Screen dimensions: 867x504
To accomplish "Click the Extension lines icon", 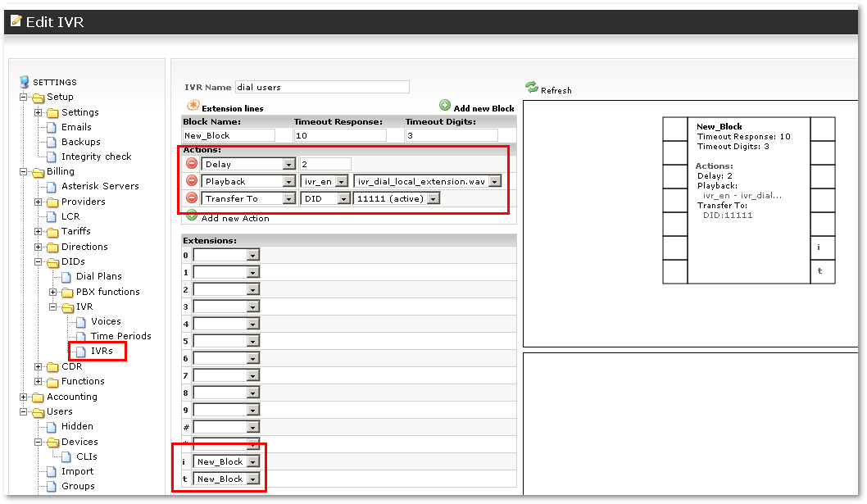I will click(x=193, y=106).
